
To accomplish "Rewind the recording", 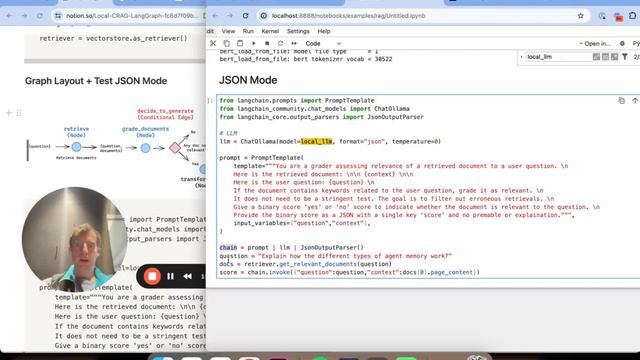I will pyautogui.click(x=188, y=276).
